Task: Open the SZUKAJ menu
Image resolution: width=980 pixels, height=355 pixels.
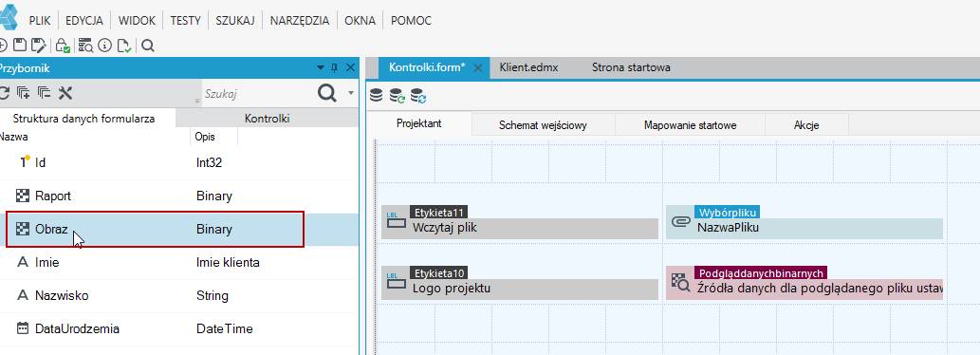Action: 235,21
